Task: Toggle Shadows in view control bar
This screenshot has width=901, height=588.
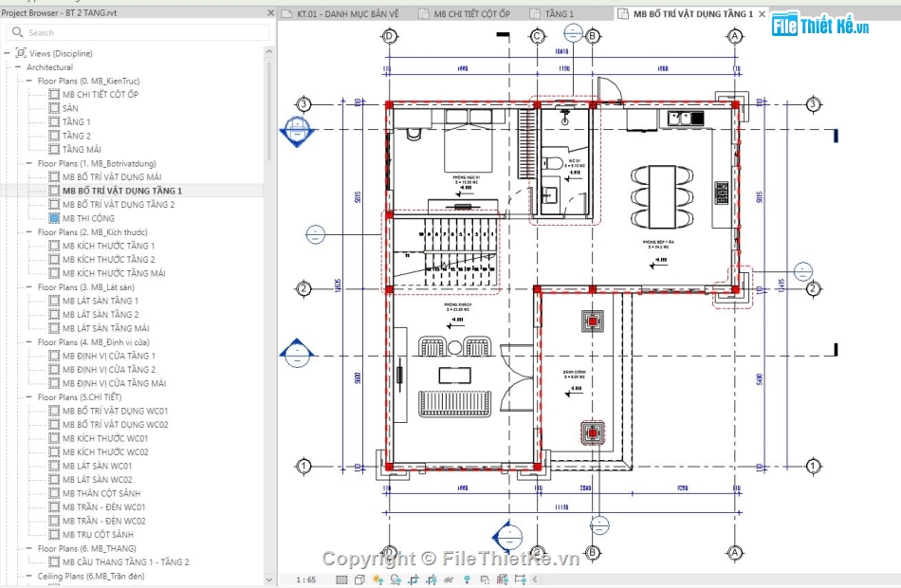Action: coord(395,579)
